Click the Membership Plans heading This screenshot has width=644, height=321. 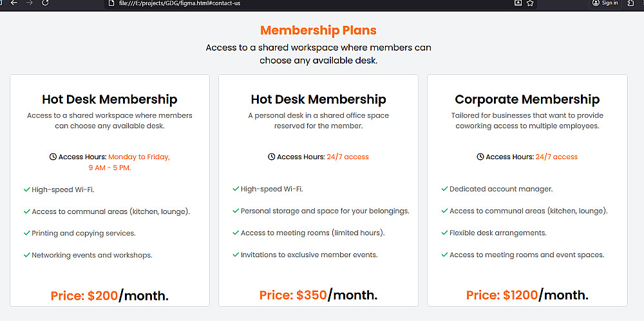(318, 30)
